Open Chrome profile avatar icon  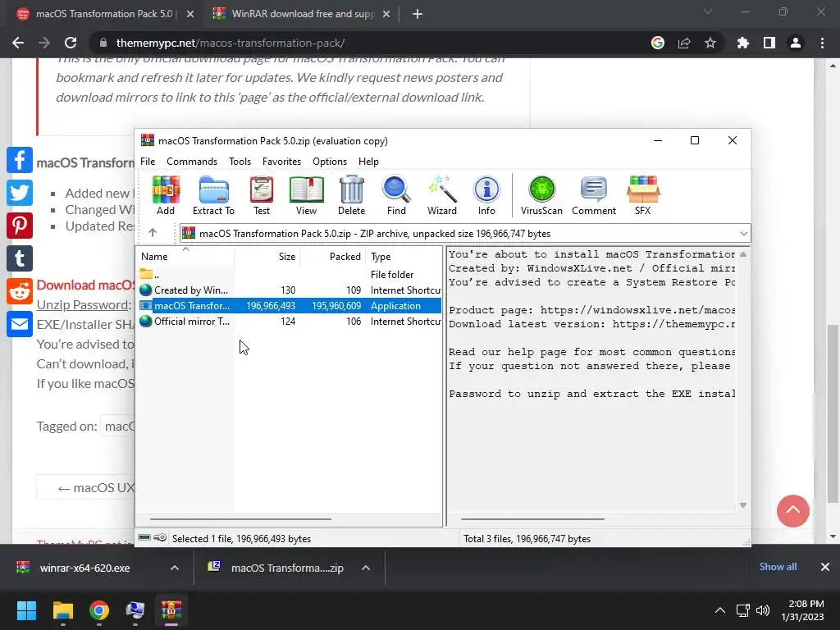click(x=796, y=43)
